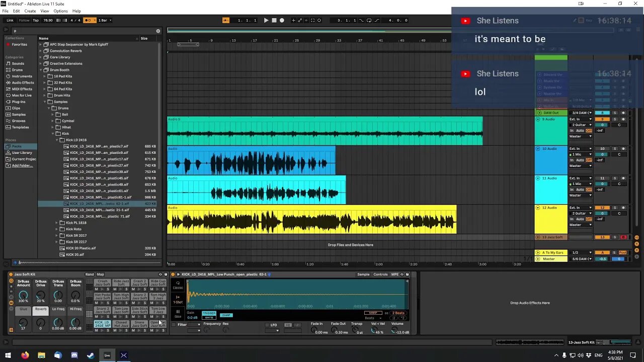Adjust the DrBuss Amount knob

pyautogui.click(x=23, y=295)
